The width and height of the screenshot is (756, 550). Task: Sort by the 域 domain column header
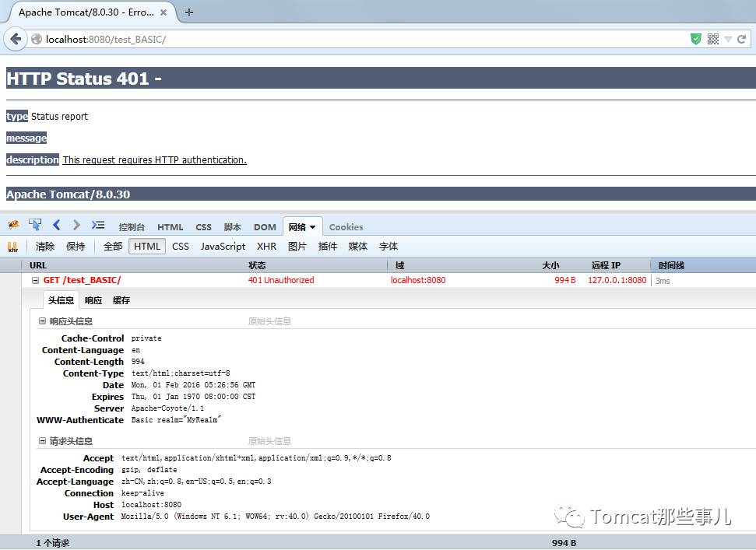point(399,265)
